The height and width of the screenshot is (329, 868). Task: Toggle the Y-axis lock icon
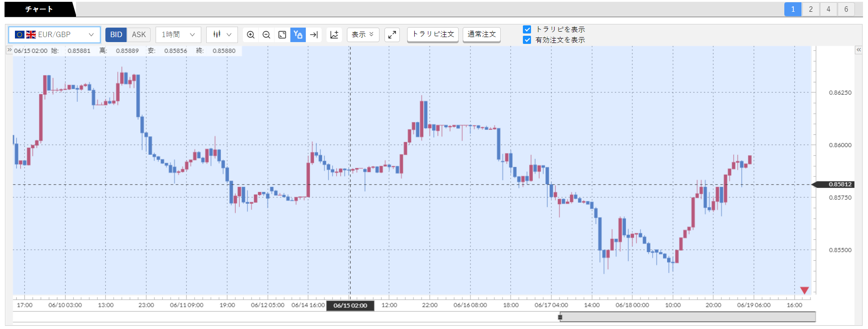point(298,34)
